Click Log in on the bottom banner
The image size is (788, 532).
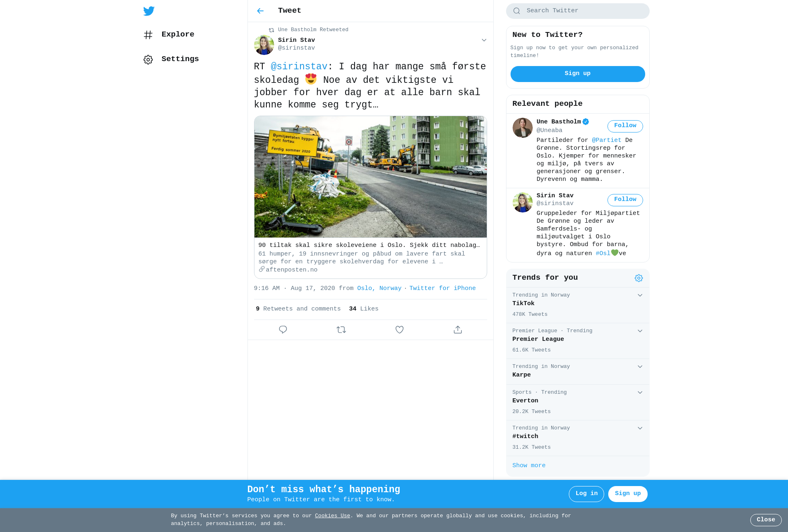point(586,494)
